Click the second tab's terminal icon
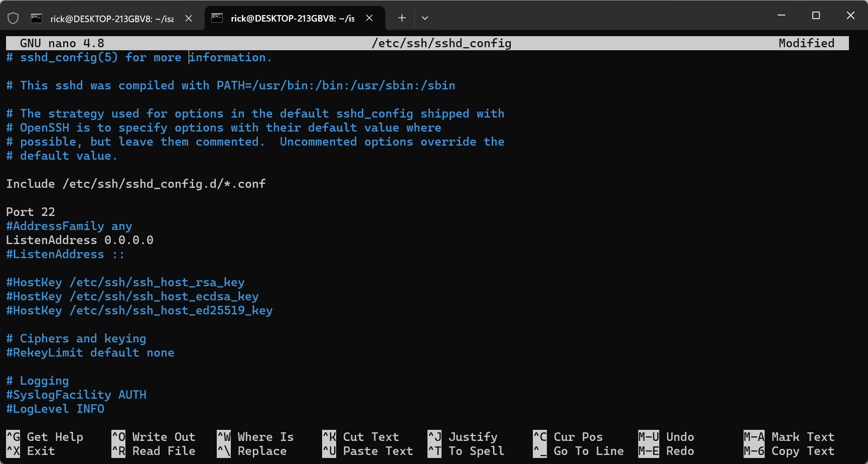Viewport: 868px width, 464px height. tap(217, 18)
